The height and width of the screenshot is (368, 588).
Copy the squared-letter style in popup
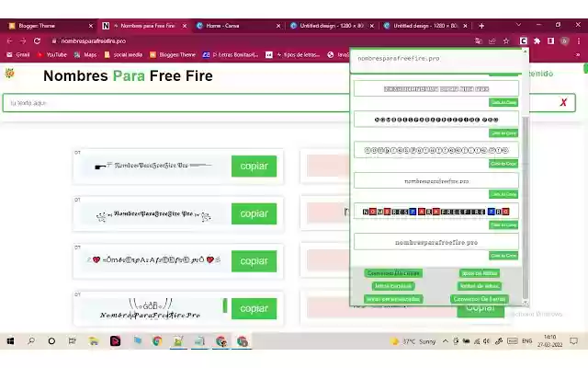(503, 102)
